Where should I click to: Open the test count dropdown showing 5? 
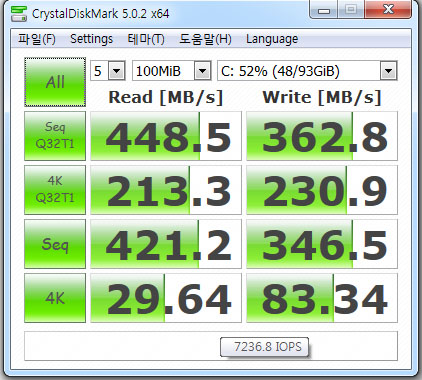pyautogui.click(x=108, y=71)
